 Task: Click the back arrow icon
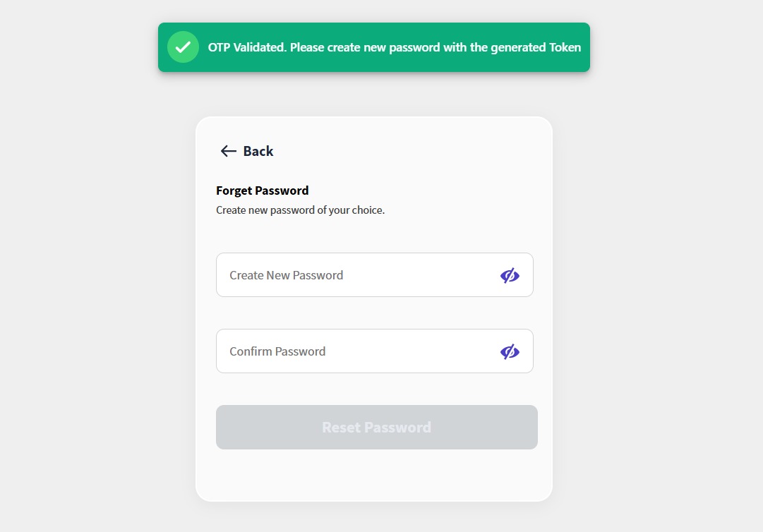228,151
